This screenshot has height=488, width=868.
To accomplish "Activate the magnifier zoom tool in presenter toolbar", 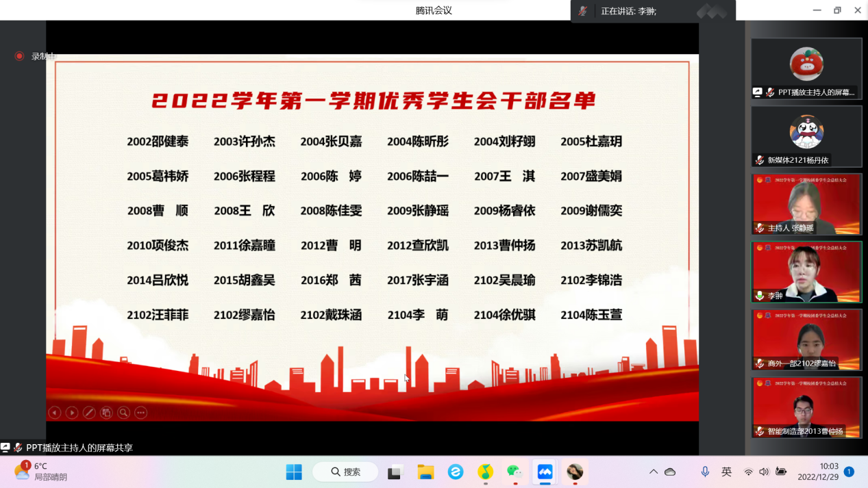I will pyautogui.click(x=123, y=412).
